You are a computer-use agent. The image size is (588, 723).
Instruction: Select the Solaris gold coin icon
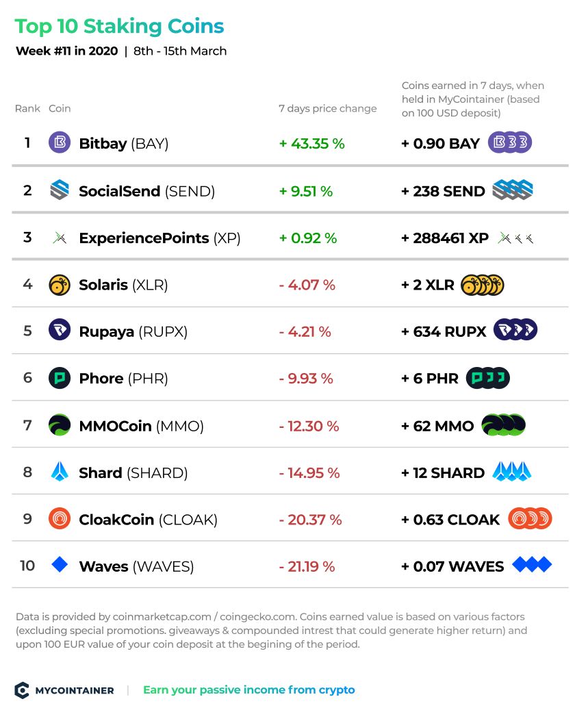[60, 285]
